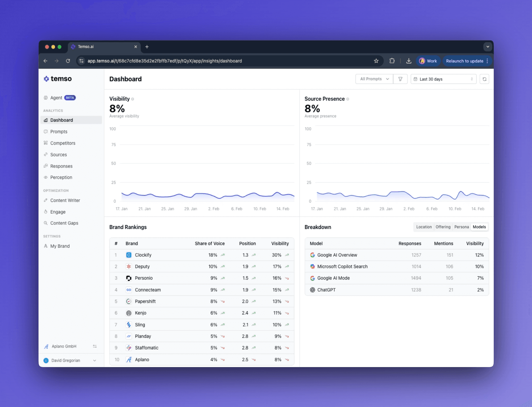Switch the Breakdown to Location

pos(424,227)
